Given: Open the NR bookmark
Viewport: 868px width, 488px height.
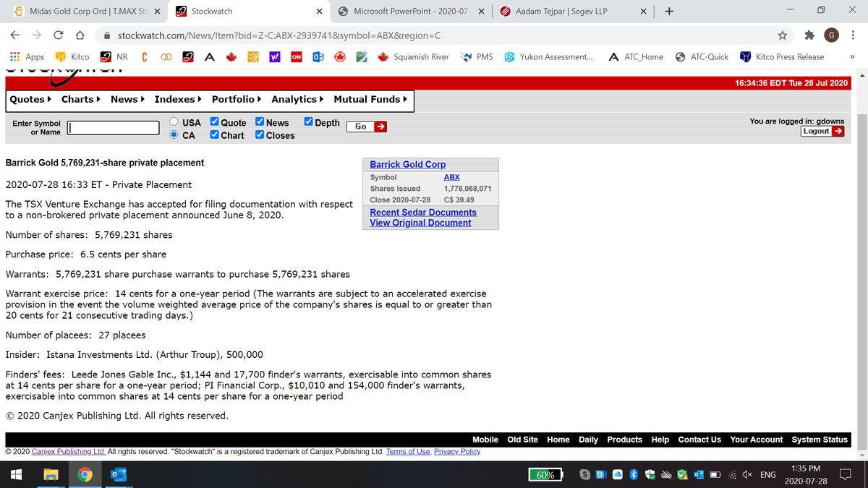Looking at the screenshot, I should (x=114, y=56).
